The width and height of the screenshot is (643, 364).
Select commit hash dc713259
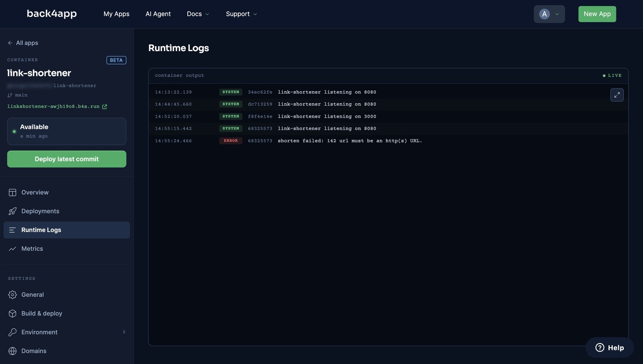pos(260,104)
